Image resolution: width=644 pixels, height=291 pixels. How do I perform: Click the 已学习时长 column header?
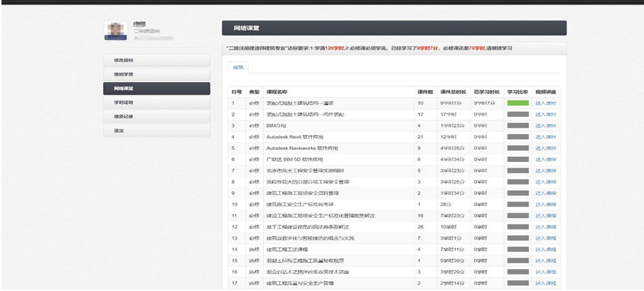pos(487,92)
